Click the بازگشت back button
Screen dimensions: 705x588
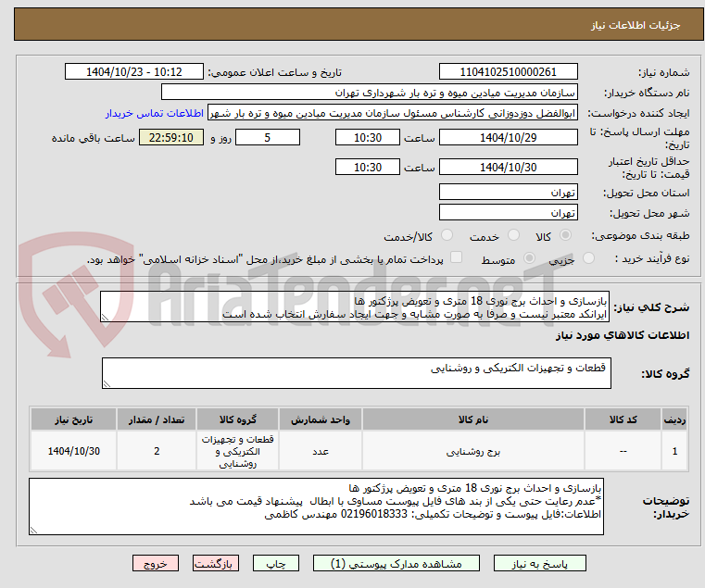(215, 563)
